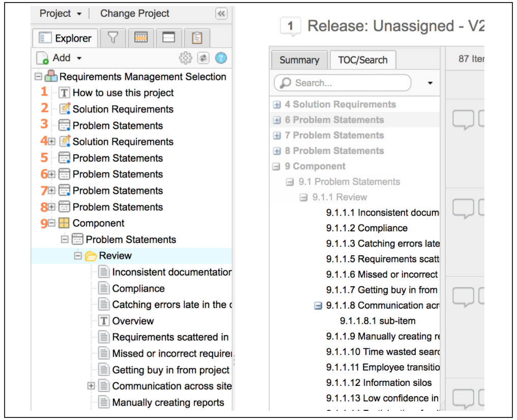Open 9.1.1.7 Getting buy in entry
Screen dimensions: 517x420
382,290
